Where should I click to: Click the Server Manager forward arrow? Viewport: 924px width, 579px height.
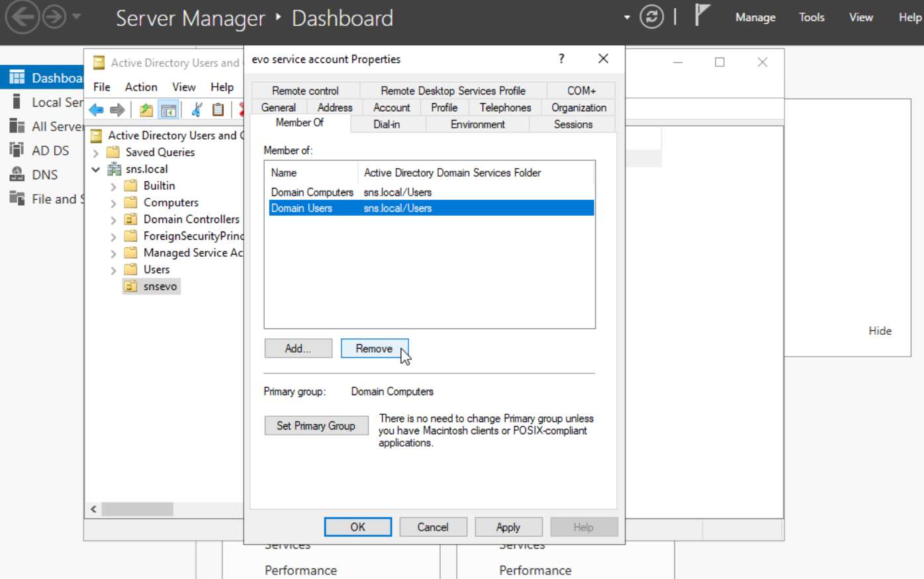pyautogui.click(x=54, y=17)
